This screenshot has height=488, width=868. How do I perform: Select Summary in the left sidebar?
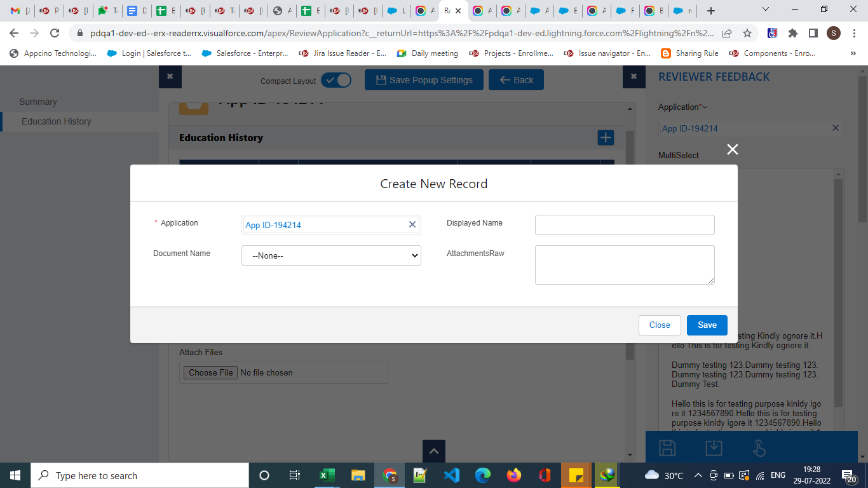(x=38, y=102)
